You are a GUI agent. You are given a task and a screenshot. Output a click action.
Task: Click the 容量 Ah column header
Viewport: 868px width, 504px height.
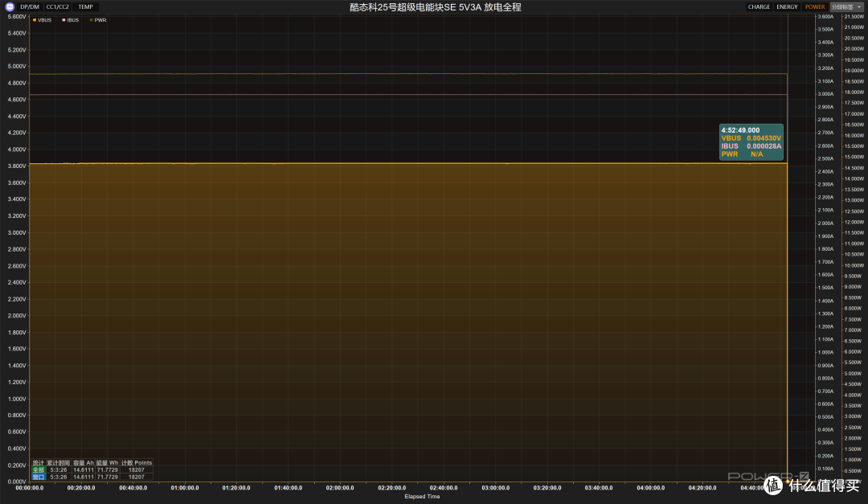tap(83, 463)
